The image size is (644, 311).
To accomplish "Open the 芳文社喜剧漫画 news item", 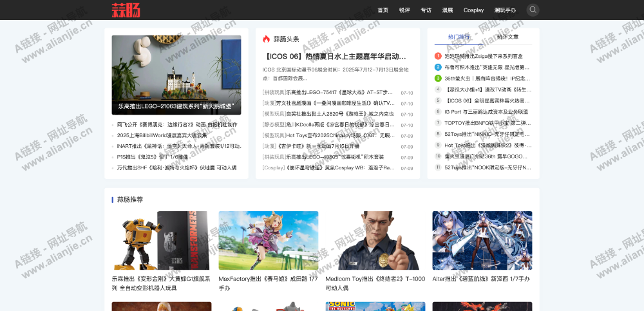I will pos(335,103).
